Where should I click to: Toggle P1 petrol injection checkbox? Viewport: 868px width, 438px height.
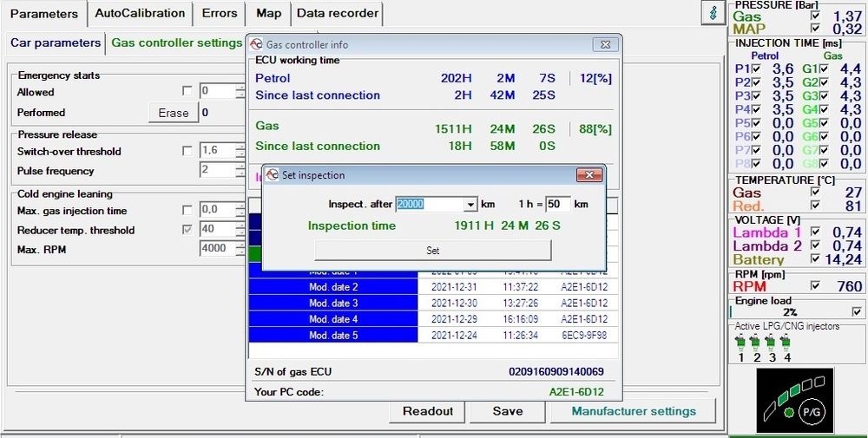tap(756, 69)
